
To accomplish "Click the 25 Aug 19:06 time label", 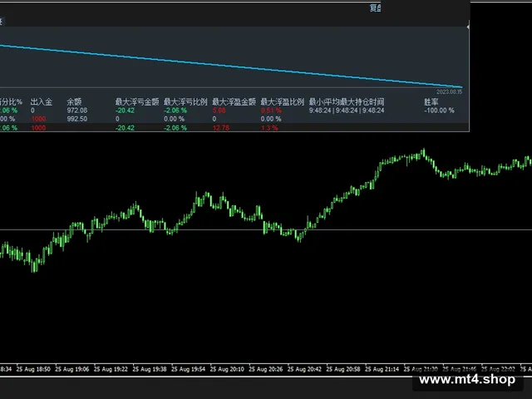I will [x=72, y=369].
